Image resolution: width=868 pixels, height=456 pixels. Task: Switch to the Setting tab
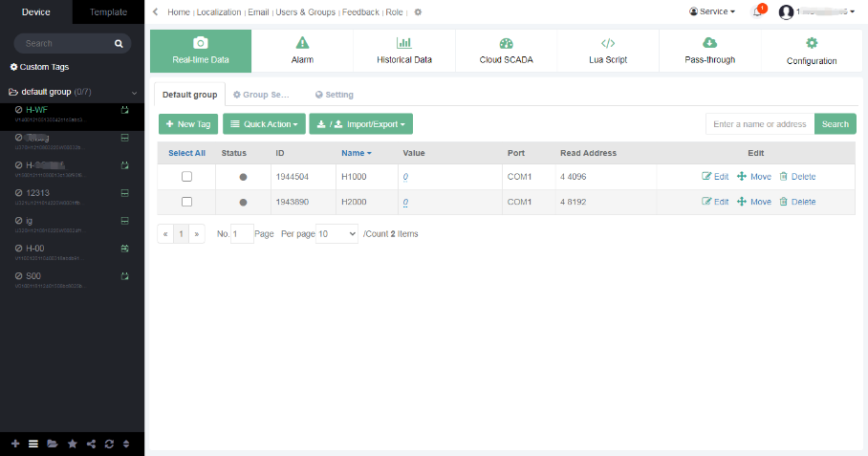[x=334, y=95]
